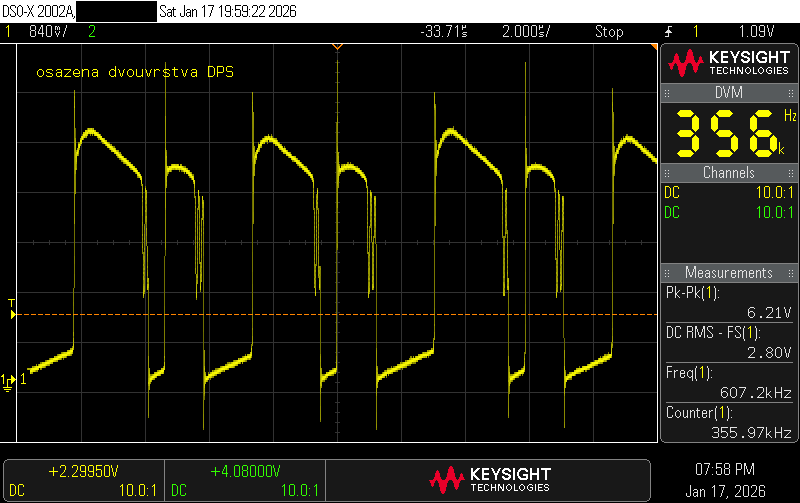Click the orange trigger time reference triangle
Image resolution: width=800 pixels, height=503 pixels.
pyautogui.click(x=337, y=47)
